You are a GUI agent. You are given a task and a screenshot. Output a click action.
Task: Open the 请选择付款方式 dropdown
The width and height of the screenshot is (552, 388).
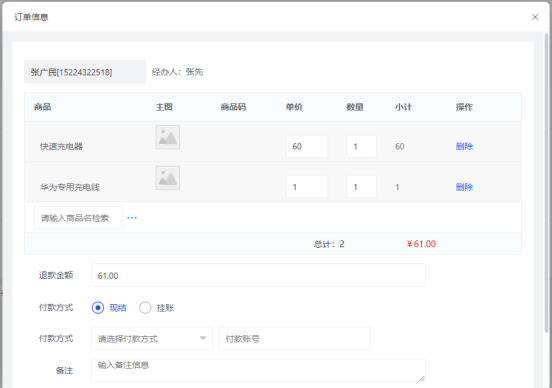tap(152, 338)
